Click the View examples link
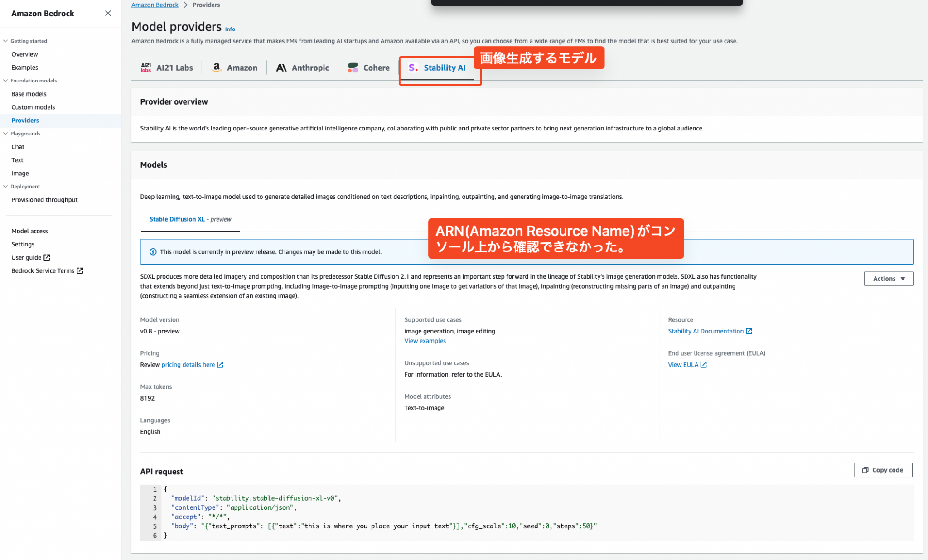Image resolution: width=928 pixels, height=560 pixels. click(425, 341)
